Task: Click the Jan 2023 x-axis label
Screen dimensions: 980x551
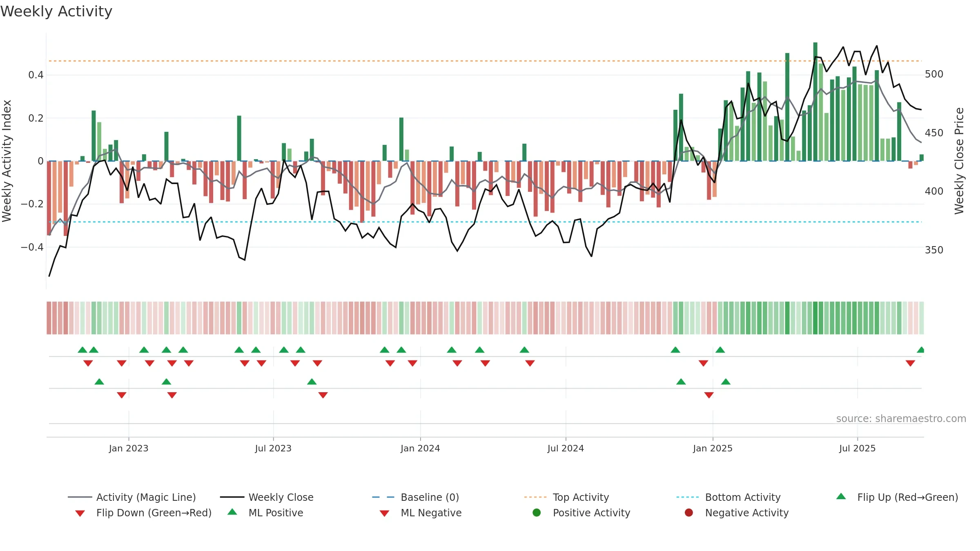Action: click(129, 448)
